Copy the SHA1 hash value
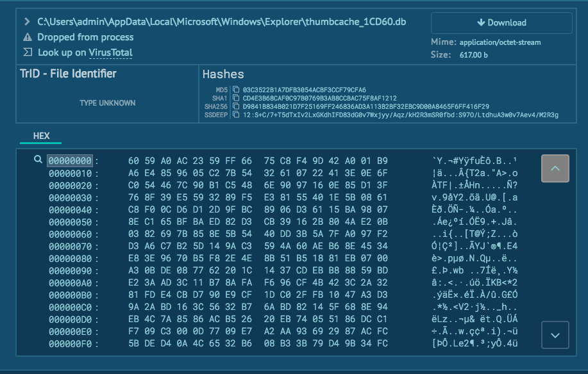Image resolution: width=588 pixels, height=374 pixels. [236, 98]
